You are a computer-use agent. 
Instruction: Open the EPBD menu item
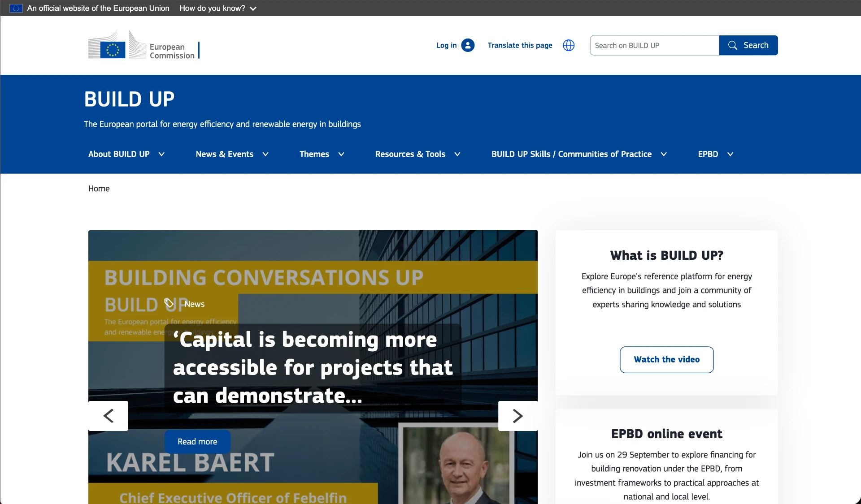(x=708, y=154)
